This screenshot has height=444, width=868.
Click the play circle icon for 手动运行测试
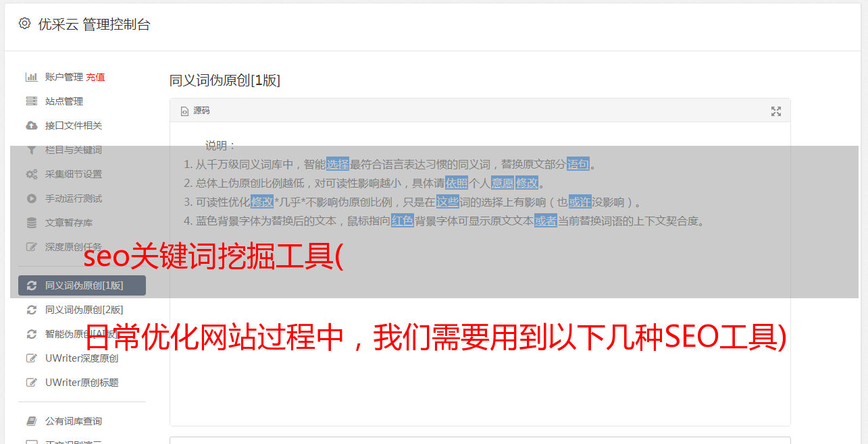[x=31, y=198]
